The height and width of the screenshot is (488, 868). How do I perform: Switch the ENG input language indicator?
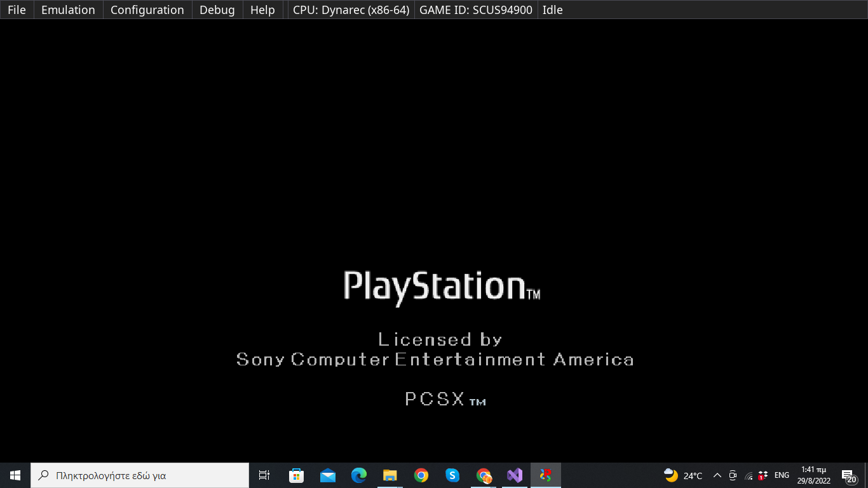[782, 475]
